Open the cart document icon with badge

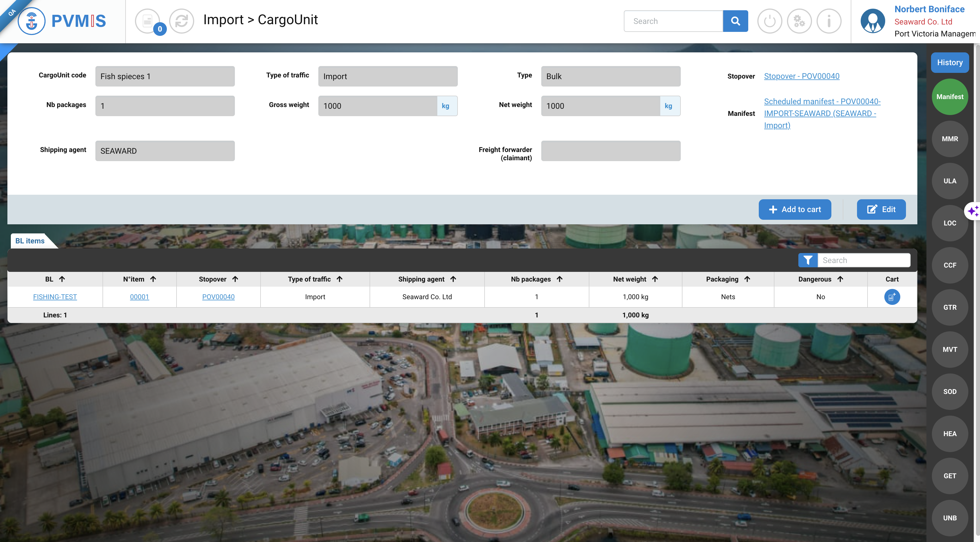(147, 21)
